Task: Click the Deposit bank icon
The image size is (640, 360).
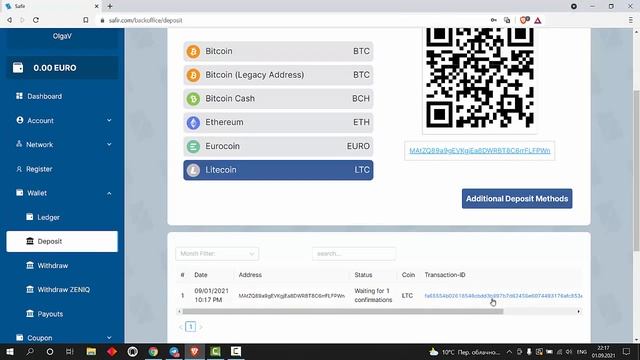Action: pyautogui.click(x=30, y=241)
